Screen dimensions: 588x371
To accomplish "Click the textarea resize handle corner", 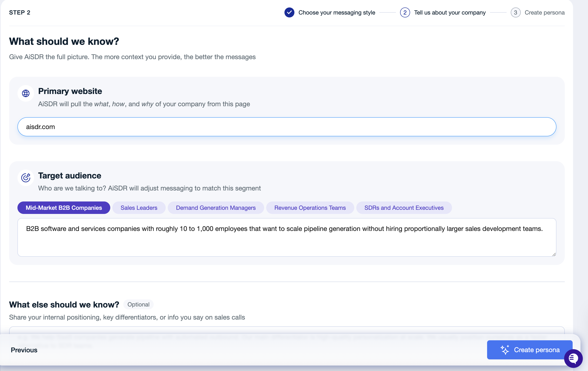I will tap(554, 254).
